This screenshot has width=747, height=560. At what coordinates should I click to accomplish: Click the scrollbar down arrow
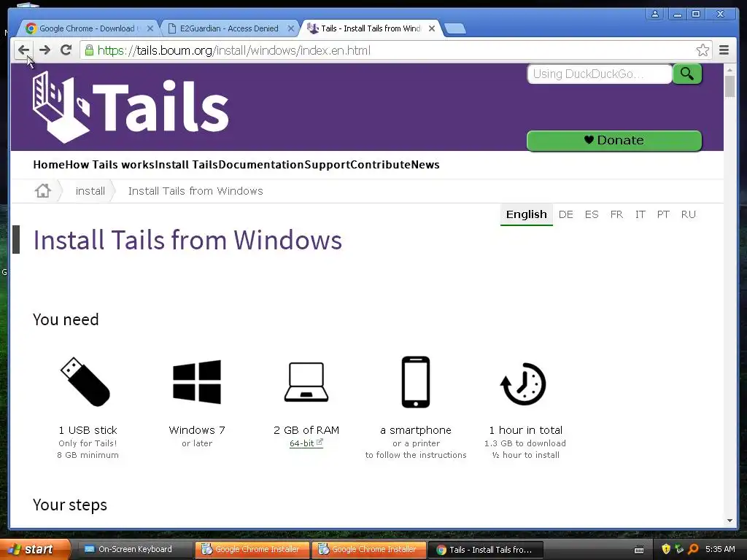tap(729, 521)
